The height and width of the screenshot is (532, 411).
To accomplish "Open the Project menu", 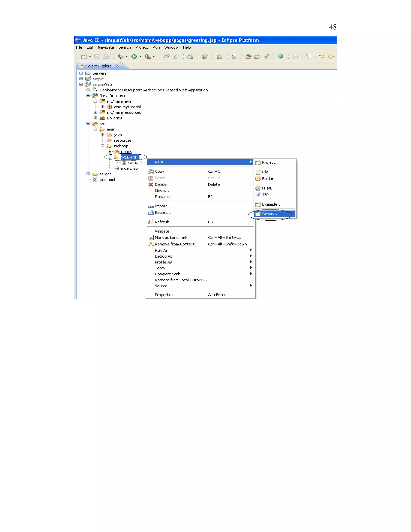I will pos(142,47).
